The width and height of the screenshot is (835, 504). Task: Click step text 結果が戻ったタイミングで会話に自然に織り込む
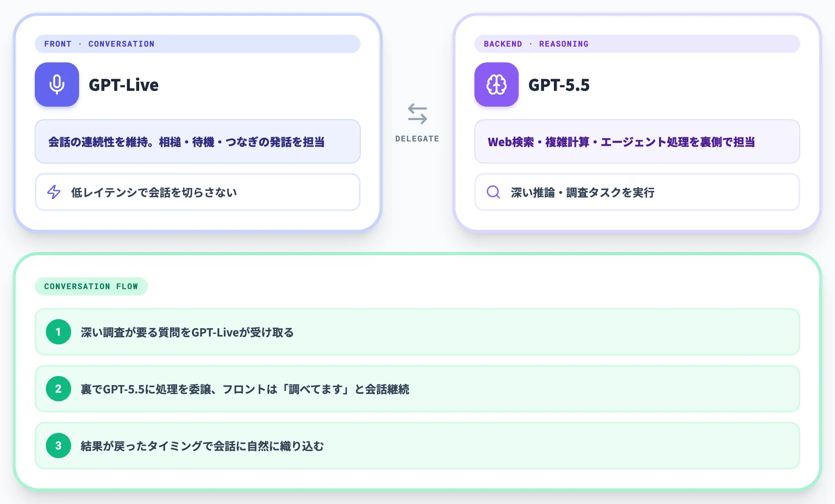202,446
